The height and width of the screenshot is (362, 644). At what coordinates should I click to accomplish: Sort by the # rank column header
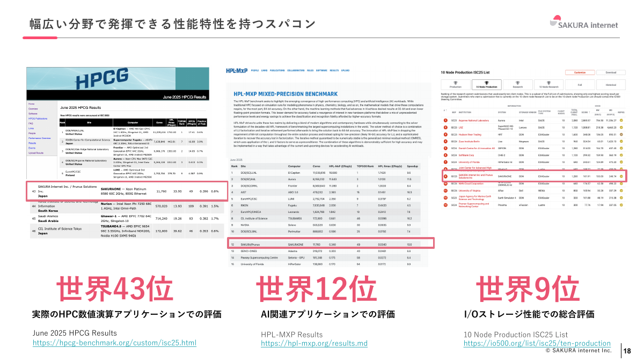pyautogui.click(x=445, y=110)
